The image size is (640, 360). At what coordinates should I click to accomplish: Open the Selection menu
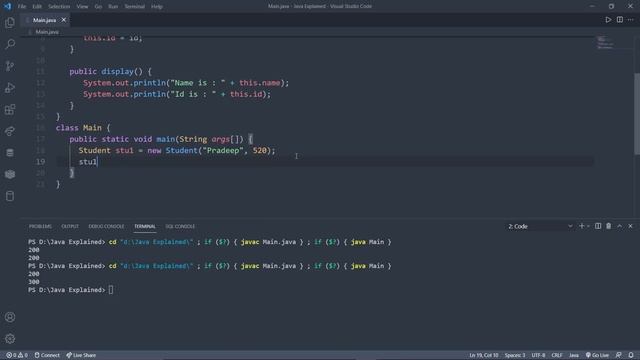tap(59, 7)
